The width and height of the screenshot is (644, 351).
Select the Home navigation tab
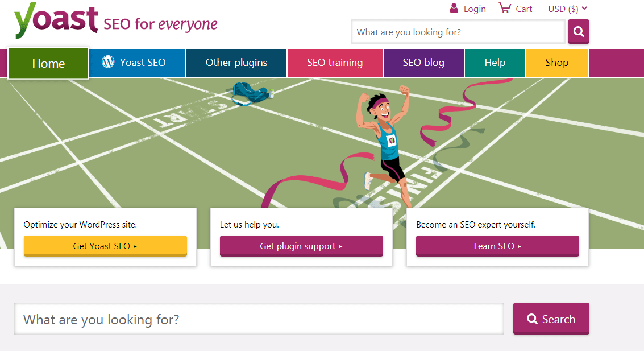(48, 63)
